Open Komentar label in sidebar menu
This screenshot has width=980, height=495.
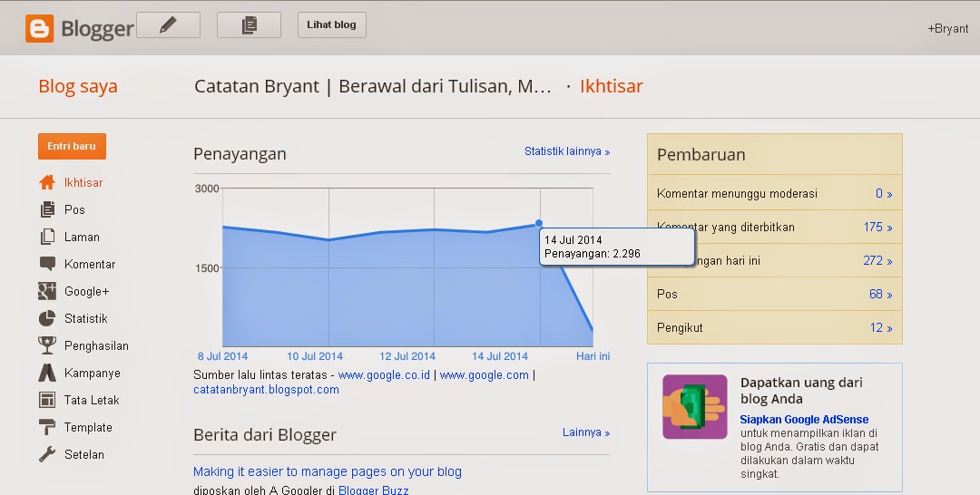(x=89, y=264)
